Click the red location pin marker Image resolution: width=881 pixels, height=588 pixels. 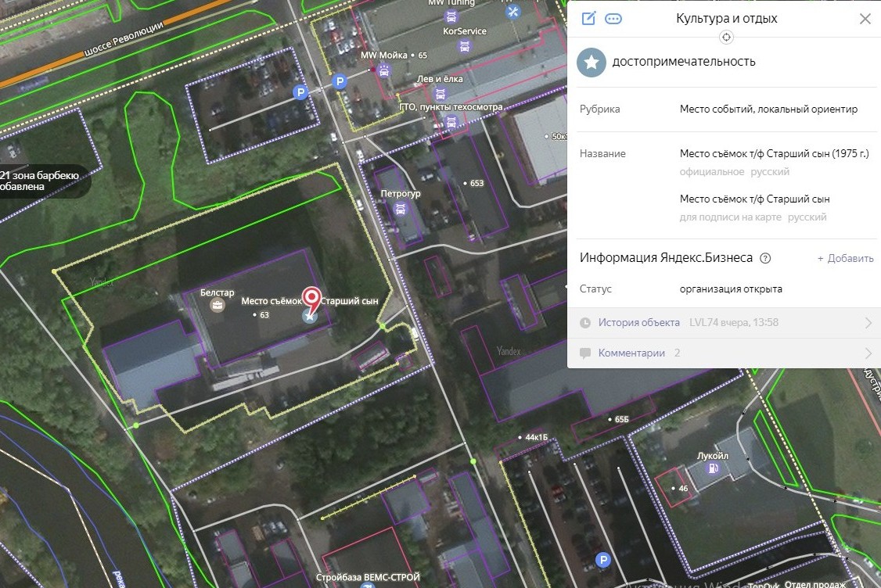click(311, 298)
